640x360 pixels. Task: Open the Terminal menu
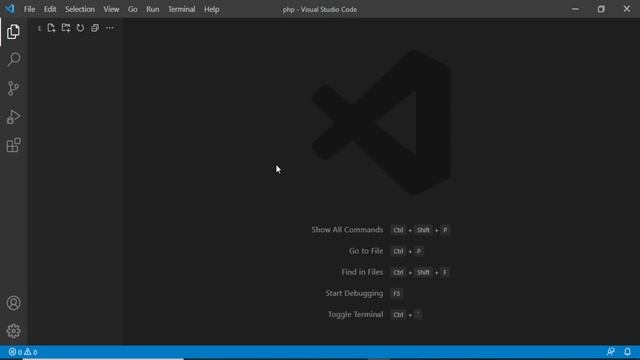[182, 9]
